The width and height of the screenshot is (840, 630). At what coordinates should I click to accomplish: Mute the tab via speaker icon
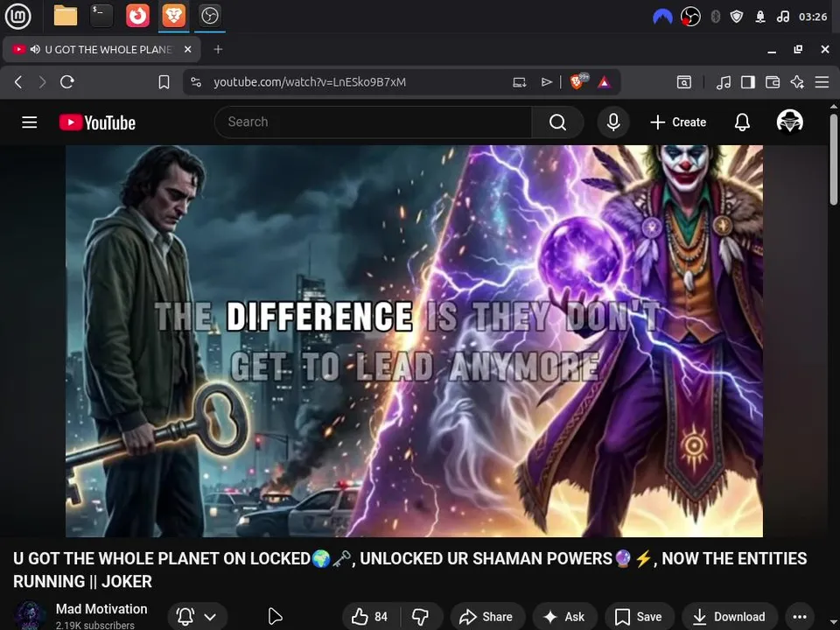(x=35, y=50)
